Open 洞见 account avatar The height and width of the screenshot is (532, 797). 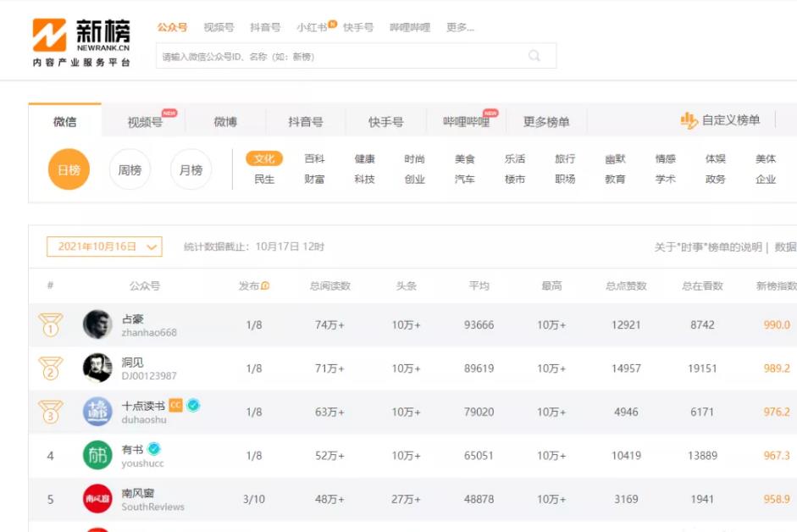point(97,368)
